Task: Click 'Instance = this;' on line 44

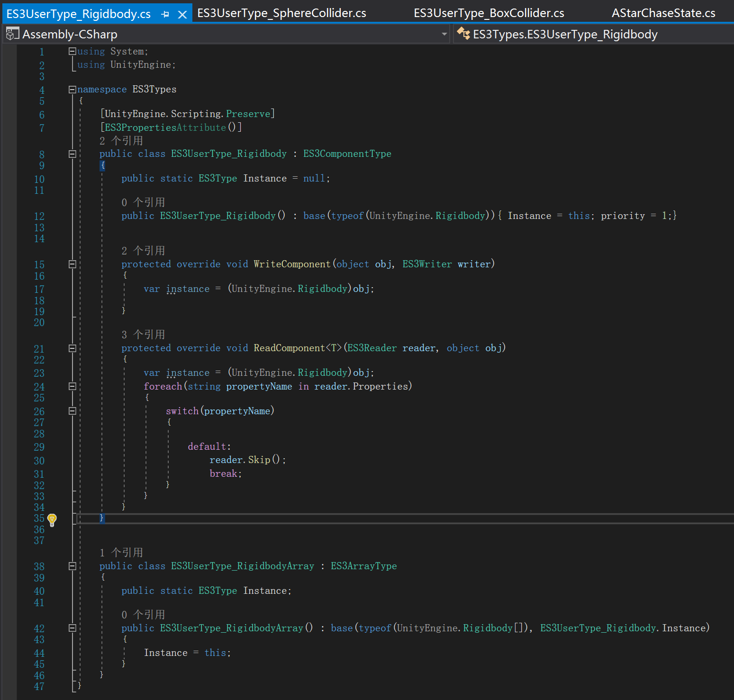Action: [x=187, y=653]
